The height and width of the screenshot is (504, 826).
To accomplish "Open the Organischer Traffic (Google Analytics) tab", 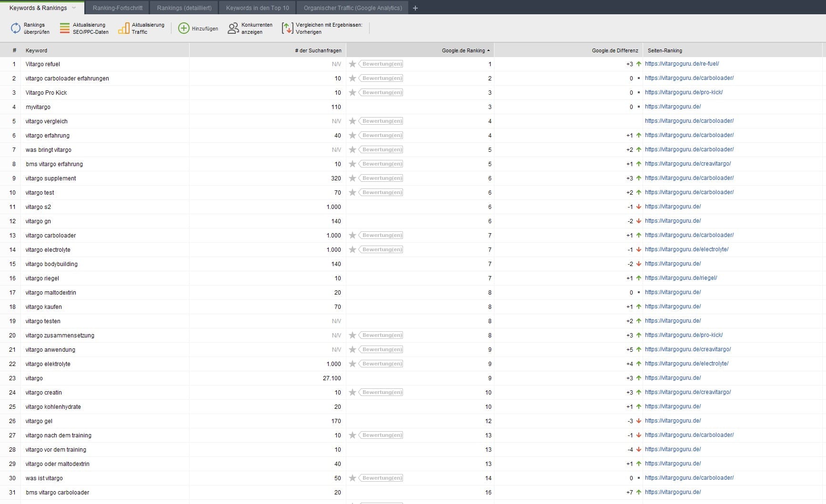I will [x=353, y=8].
